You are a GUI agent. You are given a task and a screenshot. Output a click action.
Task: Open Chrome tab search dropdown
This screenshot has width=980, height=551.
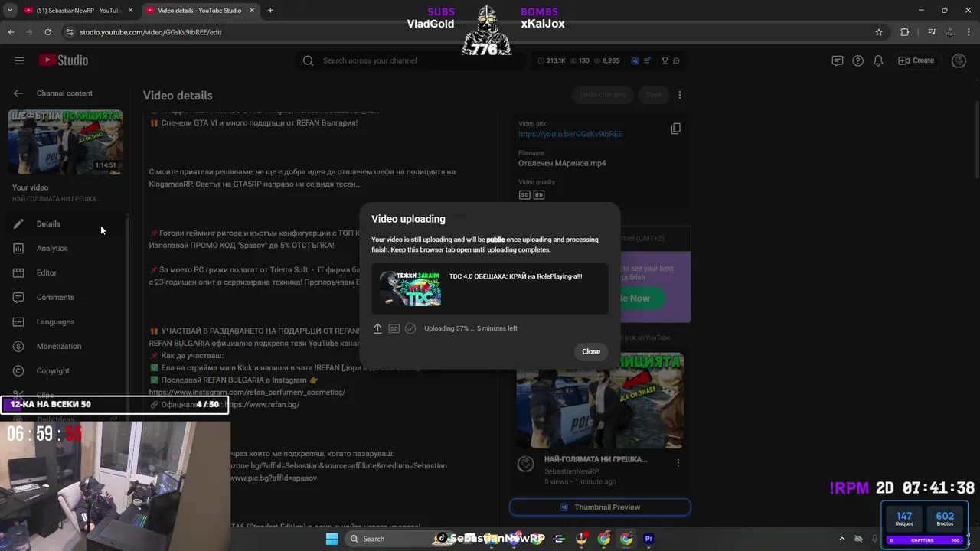pos(10,11)
